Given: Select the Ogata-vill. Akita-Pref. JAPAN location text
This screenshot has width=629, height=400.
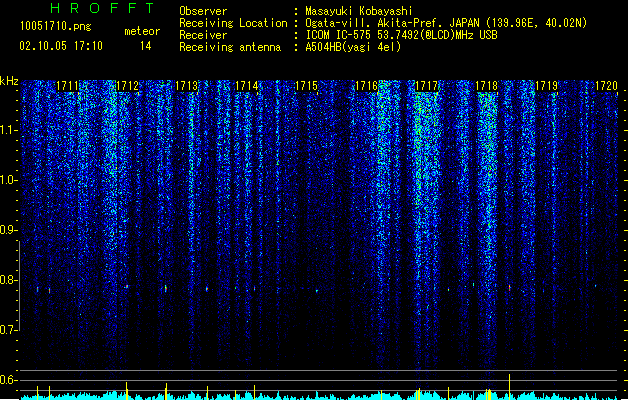Looking at the screenshot, I should pyautogui.click(x=446, y=23).
